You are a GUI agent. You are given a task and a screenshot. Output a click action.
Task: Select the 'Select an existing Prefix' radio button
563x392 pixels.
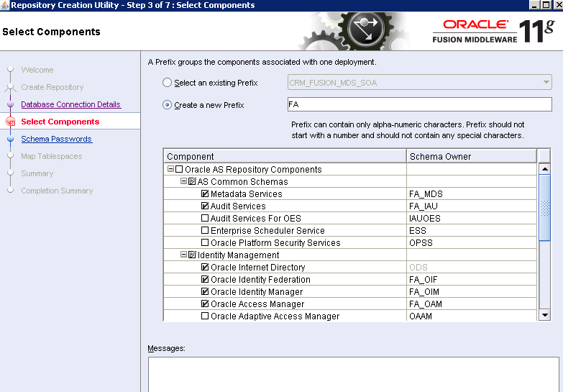tap(168, 83)
